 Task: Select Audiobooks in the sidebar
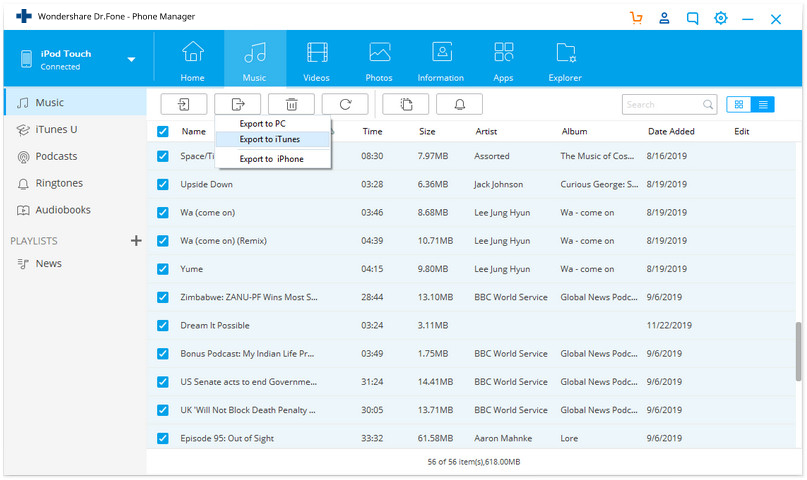[x=76, y=210]
